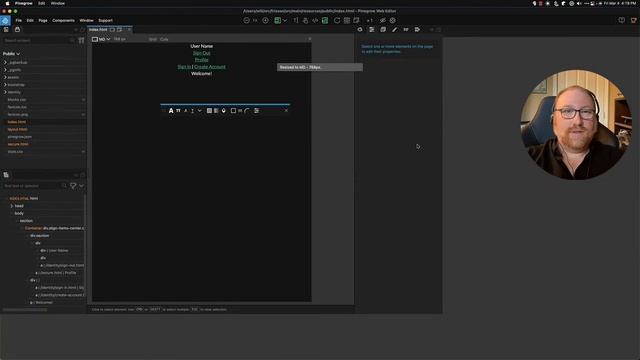Viewport: 640px width, 360px height.
Task: Expand the head node in tree
Action: click(12, 206)
